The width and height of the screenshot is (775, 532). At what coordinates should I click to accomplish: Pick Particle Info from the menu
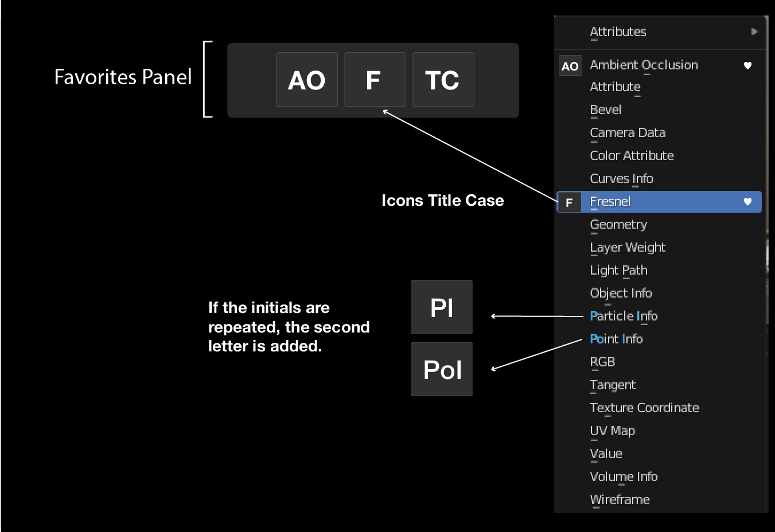tap(660, 316)
